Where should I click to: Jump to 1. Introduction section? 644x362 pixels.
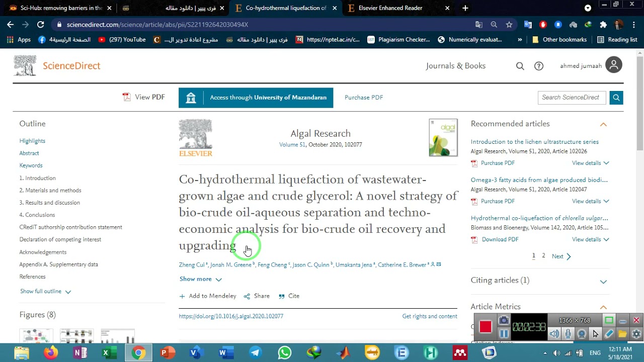click(37, 178)
